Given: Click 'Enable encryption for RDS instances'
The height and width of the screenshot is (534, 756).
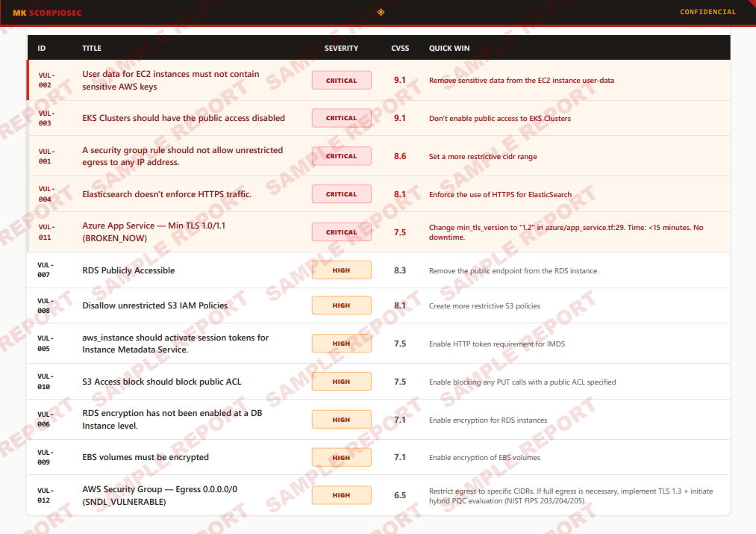Looking at the screenshot, I should (x=488, y=420).
